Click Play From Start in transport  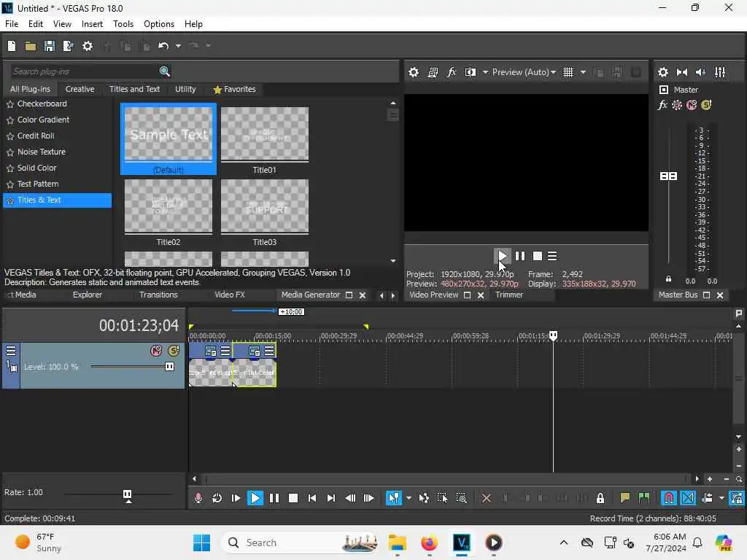(236, 498)
